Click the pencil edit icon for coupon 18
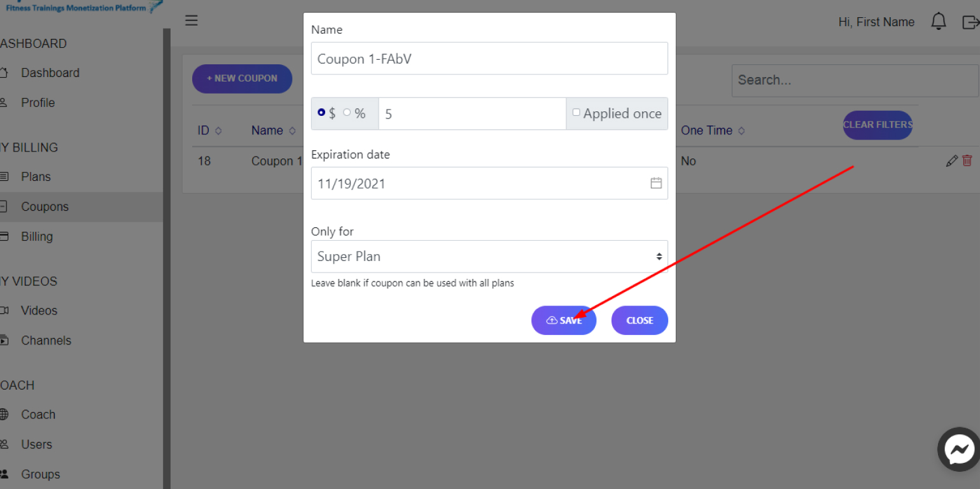 coord(952,161)
